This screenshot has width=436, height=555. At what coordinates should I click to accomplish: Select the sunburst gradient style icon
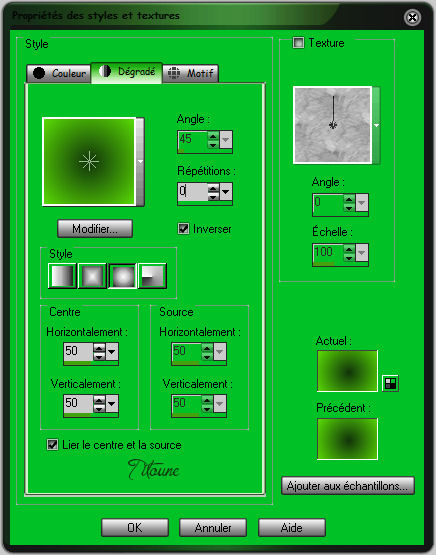point(122,276)
